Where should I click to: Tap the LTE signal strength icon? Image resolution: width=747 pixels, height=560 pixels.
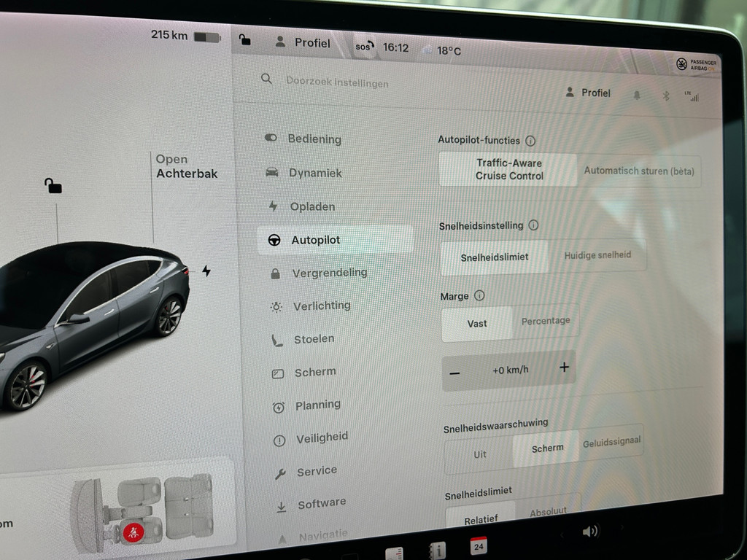pyautogui.click(x=692, y=96)
